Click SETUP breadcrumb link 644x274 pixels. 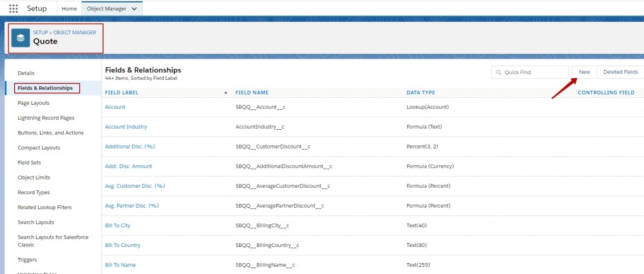40,32
